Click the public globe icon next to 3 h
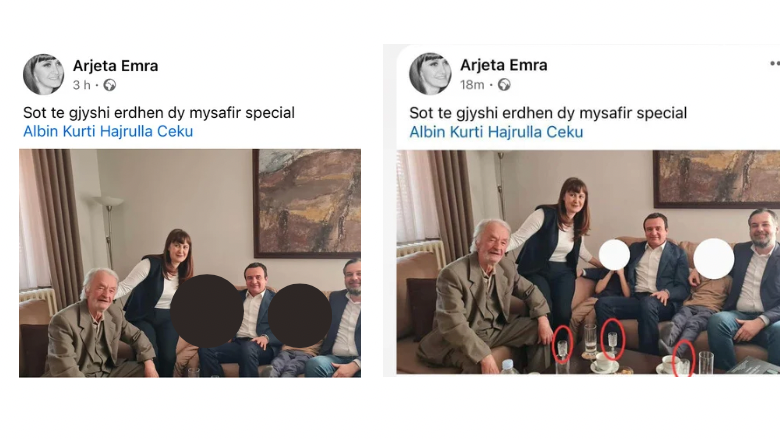The image size is (780, 439). pos(109,86)
